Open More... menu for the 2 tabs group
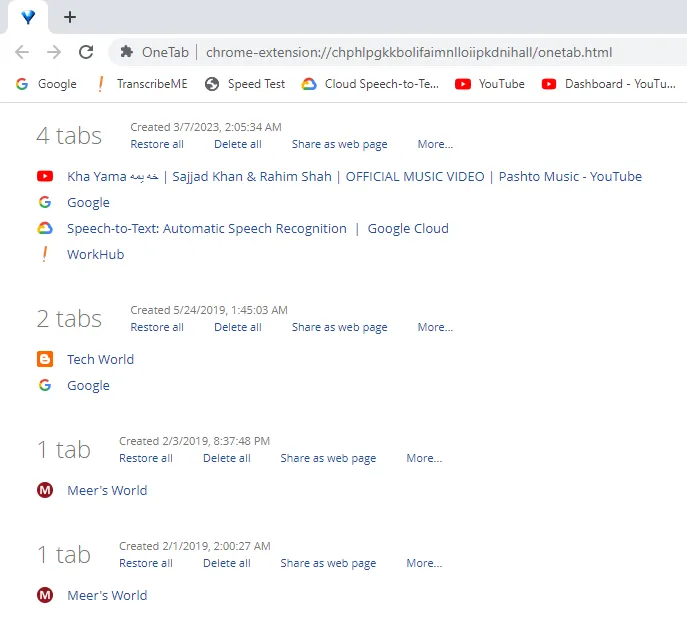This screenshot has width=687, height=625. [436, 327]
